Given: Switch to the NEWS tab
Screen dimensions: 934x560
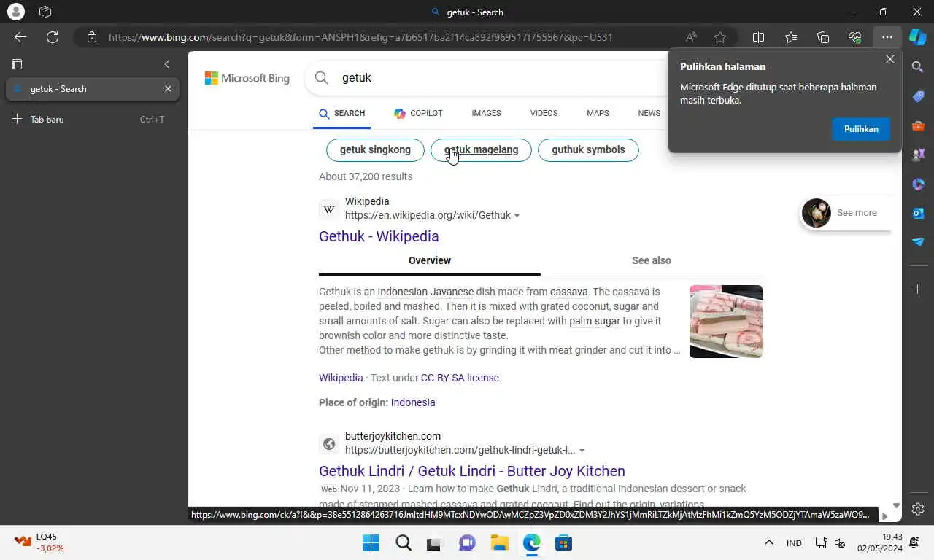Looking at the screenshot, I should pos(649,113).
